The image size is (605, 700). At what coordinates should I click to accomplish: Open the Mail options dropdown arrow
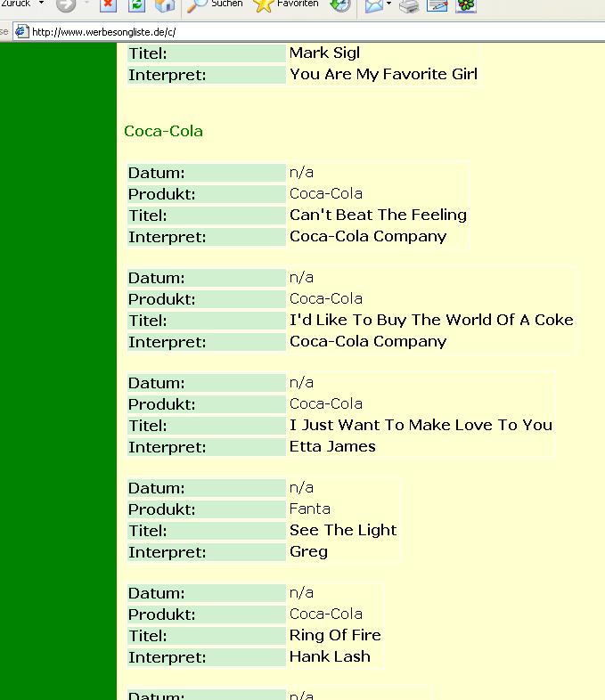click(x=388, y=4)
